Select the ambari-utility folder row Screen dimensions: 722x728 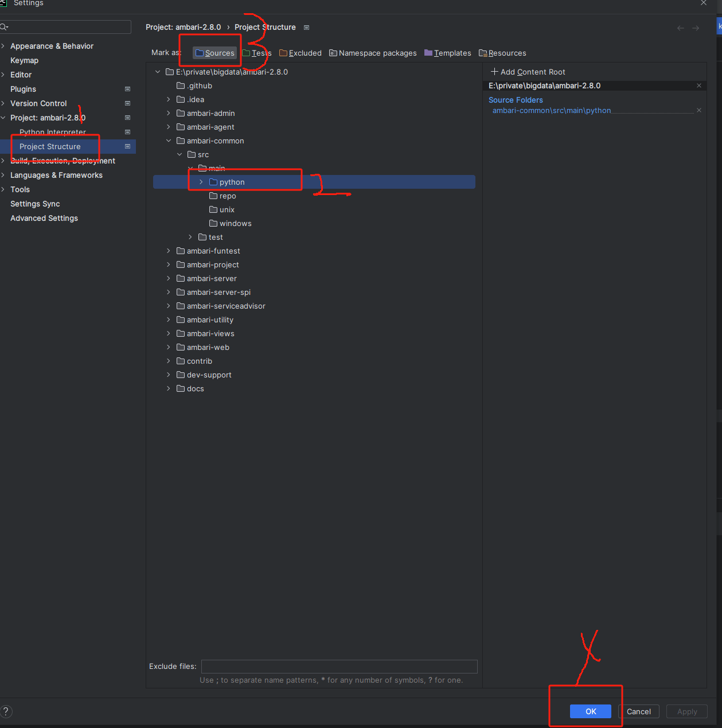click(x=314, y=320)
